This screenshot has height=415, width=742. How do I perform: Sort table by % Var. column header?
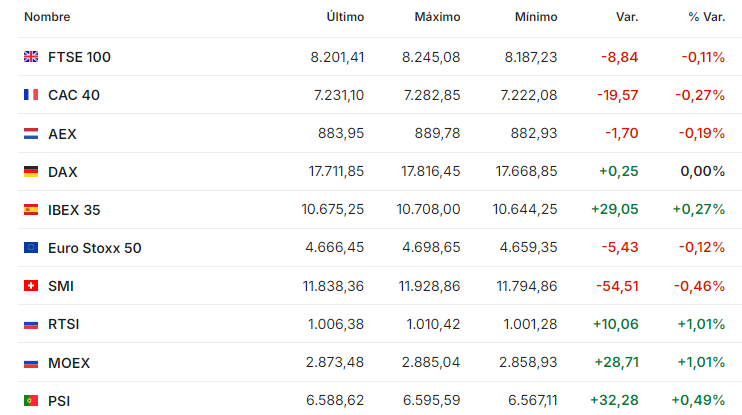point(707,17)
